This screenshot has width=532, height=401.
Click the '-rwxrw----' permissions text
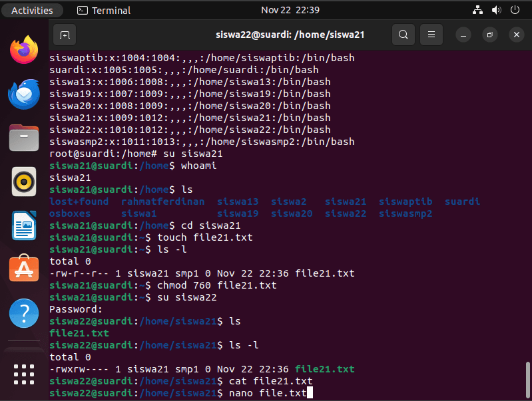point(79,369)
